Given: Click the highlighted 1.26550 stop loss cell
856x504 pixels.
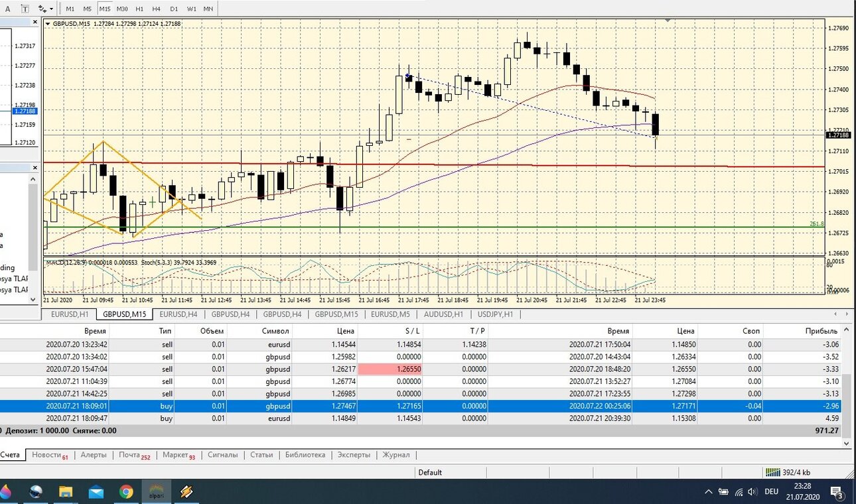Looking at the screenshot, I should pyautogui.click(x=390, y=369).
